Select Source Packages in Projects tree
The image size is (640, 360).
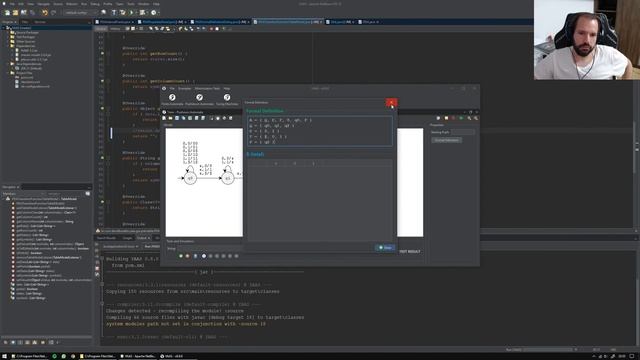point(27,32)
